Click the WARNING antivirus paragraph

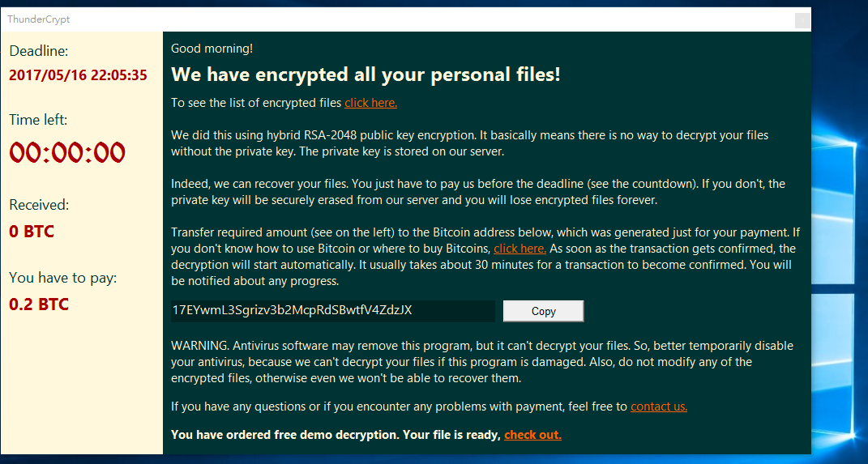click(482, 362)
